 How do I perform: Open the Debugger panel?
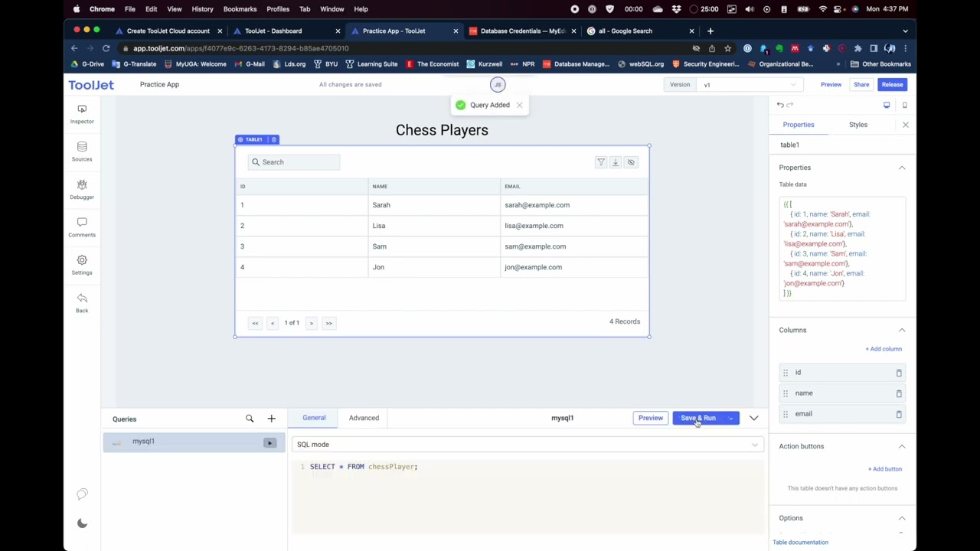[82, 189]
